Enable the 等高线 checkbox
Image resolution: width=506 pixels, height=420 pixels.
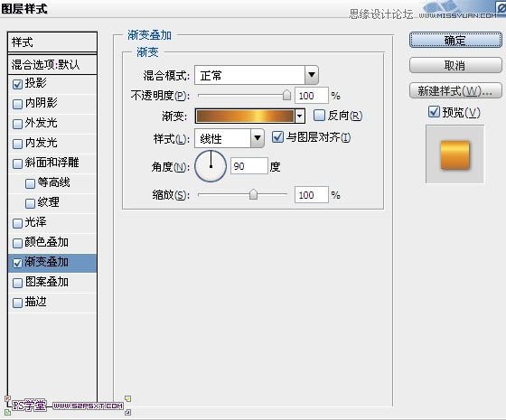(30, 183)
